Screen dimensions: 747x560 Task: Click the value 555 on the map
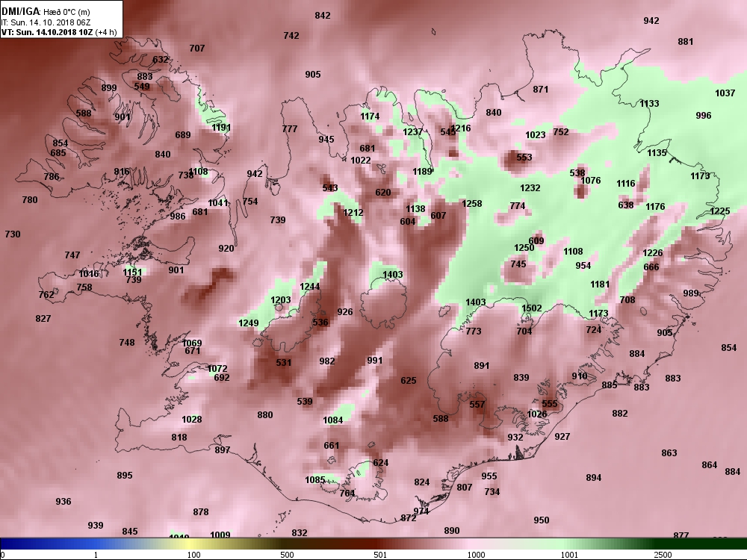[x=549, y=404]
